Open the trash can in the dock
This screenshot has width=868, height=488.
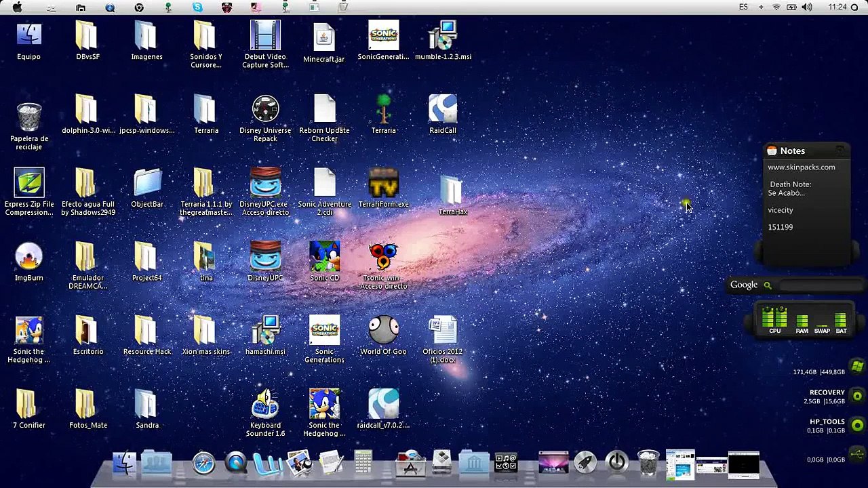click(x=649, y=463)
